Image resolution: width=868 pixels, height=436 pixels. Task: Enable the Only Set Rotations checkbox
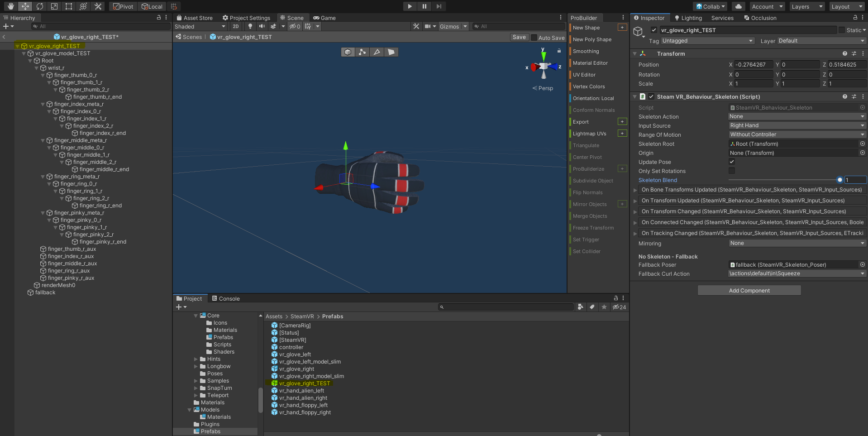732,171
